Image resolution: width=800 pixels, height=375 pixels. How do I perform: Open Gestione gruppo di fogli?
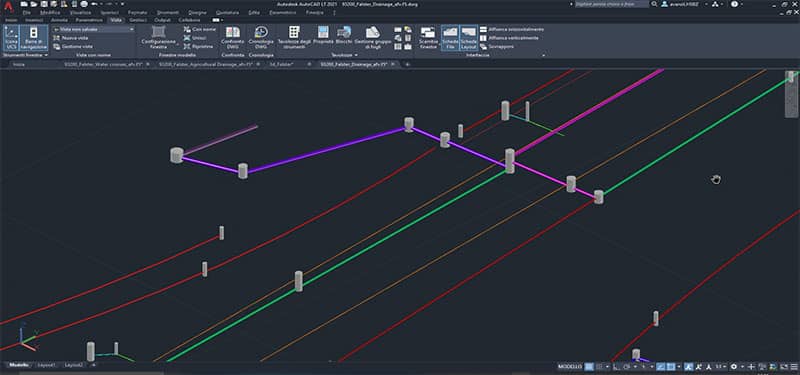click(x=373, y=38)
